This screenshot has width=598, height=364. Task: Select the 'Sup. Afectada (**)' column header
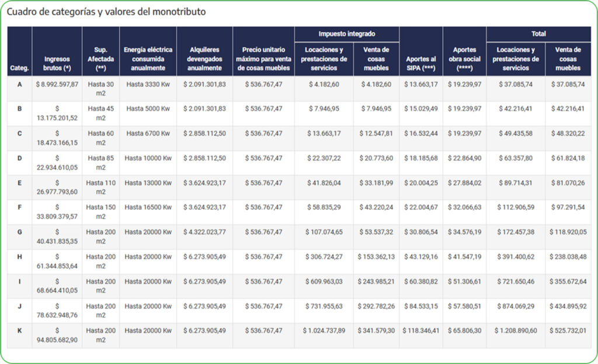pos(100,59)
